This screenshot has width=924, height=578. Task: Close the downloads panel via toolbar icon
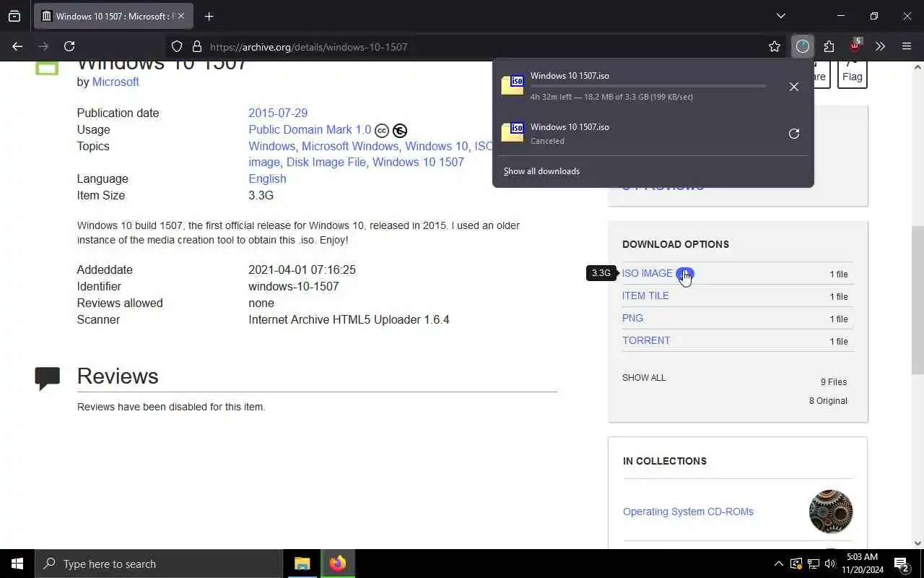pos(803,46)
